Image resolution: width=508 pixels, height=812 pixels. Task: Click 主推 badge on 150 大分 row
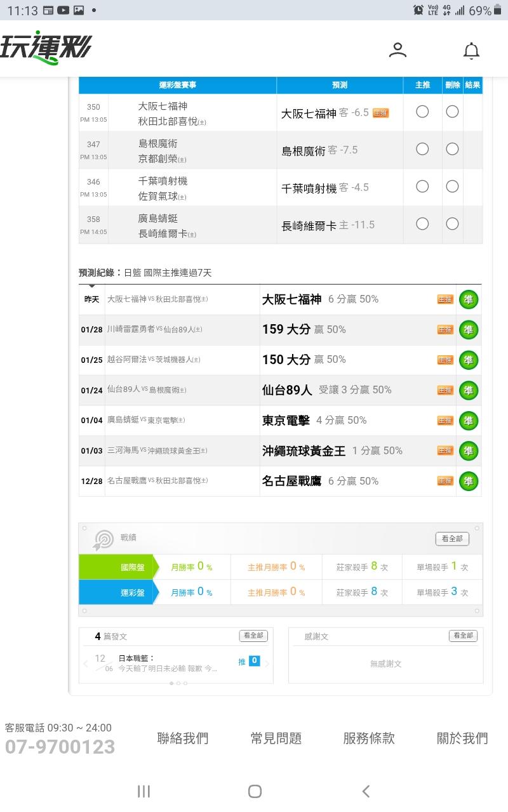tap(445, 360)
